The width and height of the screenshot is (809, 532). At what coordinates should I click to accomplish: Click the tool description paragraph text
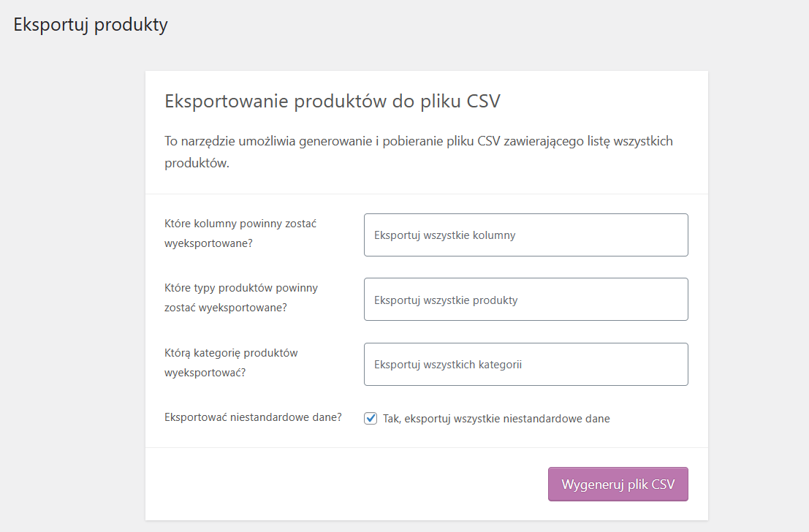click(419, 152)
